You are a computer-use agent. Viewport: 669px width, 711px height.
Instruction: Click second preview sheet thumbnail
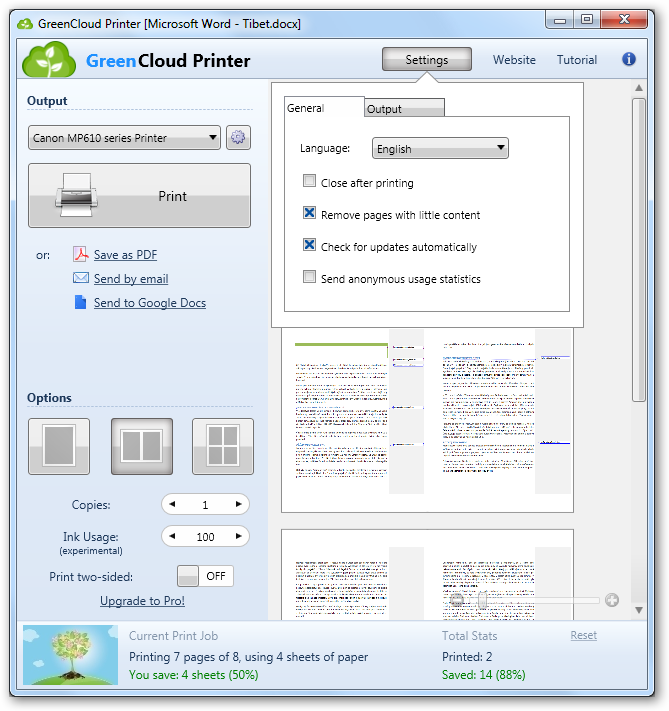[x=427, y=574]
